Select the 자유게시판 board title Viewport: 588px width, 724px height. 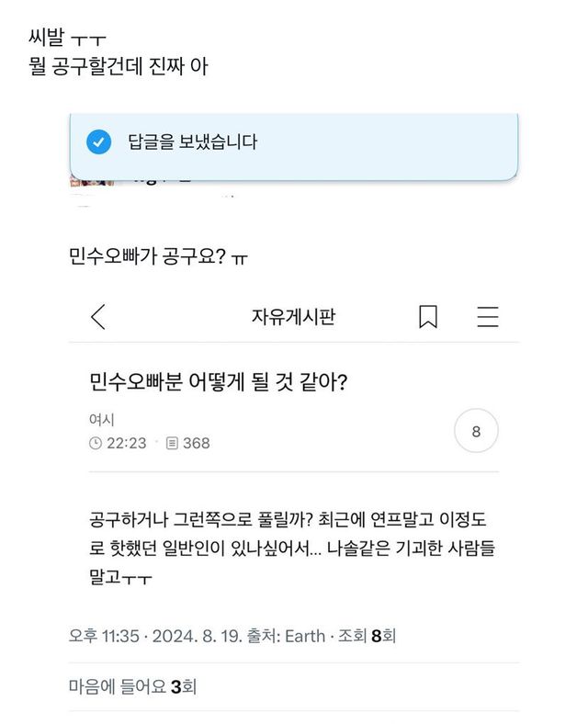pos(293,317)
